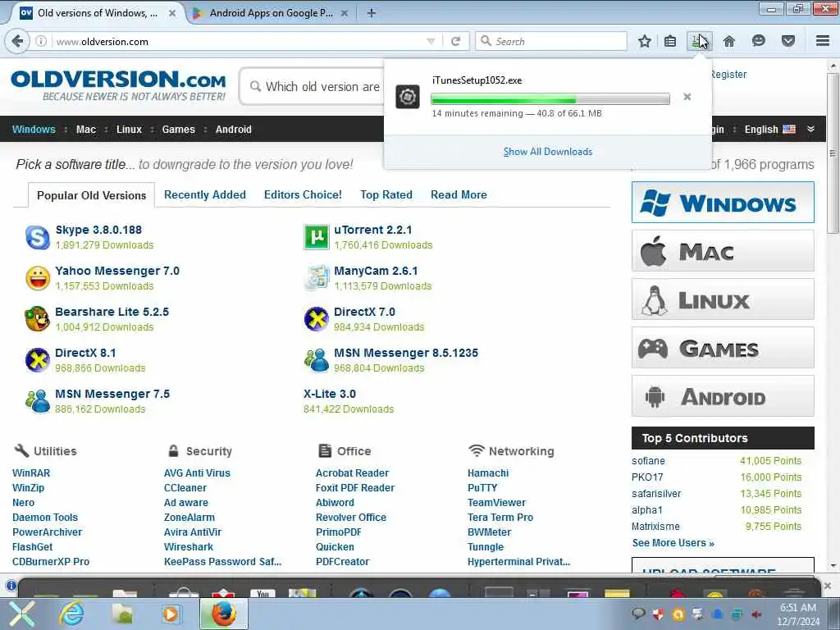The height and width of the screenshot is (630, 840).
Task: Reload the oldversion.com page
Action: point(455,41)
